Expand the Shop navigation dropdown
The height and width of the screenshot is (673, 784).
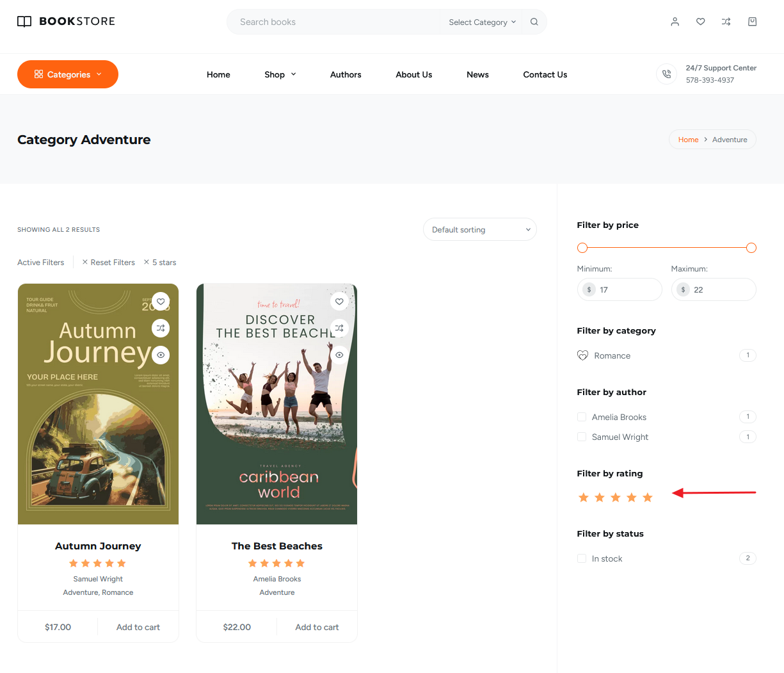(x=280, y=74)
